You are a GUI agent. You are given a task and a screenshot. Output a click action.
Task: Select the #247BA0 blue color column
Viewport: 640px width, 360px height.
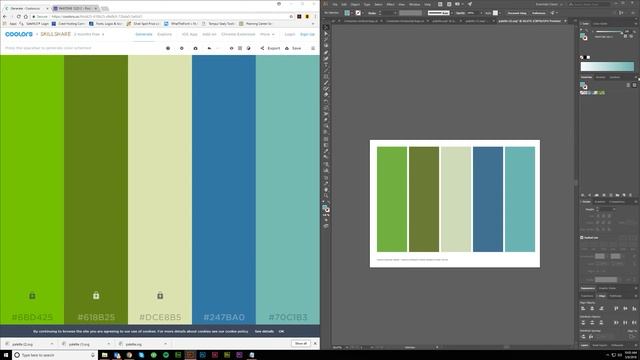tap(224, 190)
